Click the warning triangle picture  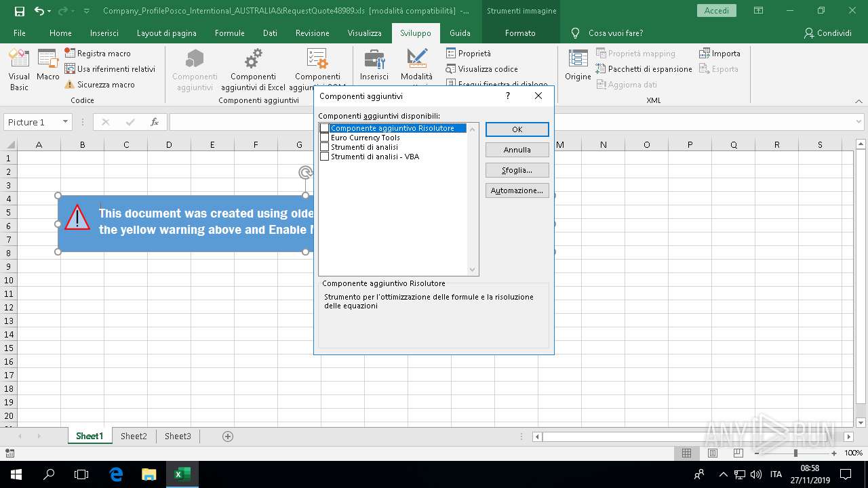pos(78,218)
